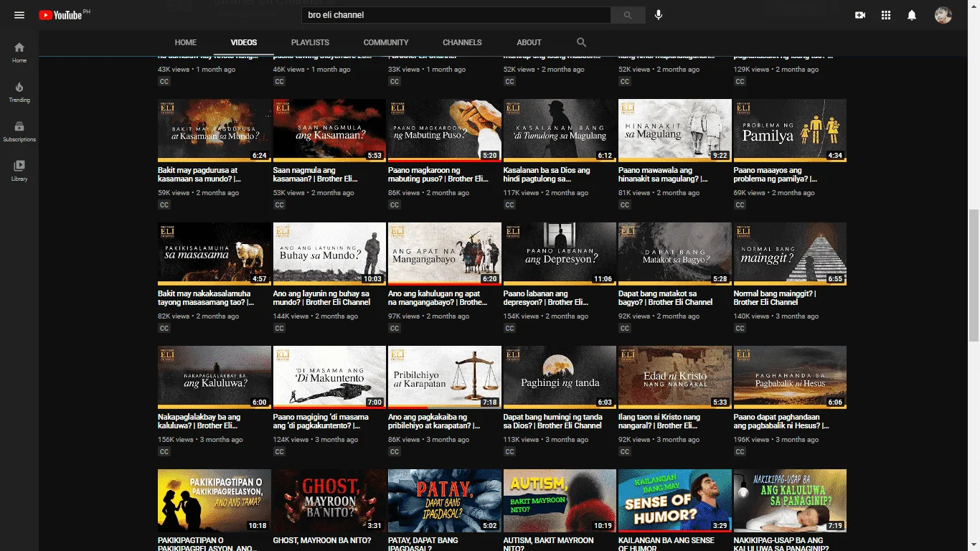Open 'Bakit may pagdurusa at kasamaan' thumbnail

tap(215, 131)
